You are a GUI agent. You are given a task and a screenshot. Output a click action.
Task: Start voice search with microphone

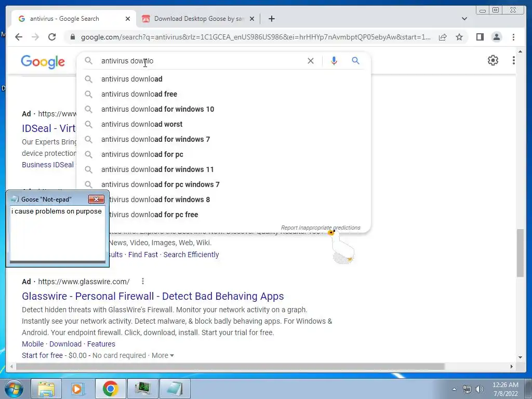pyautogui.click(x=334, y=61)
